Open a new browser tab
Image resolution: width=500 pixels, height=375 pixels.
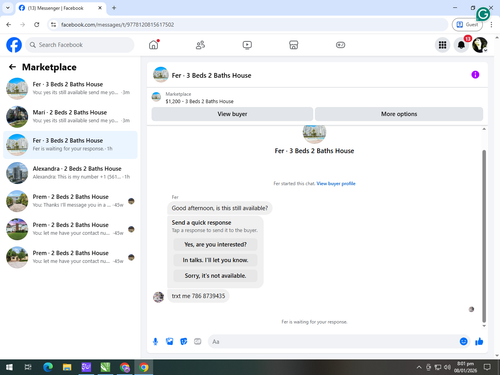pos(114,8)
